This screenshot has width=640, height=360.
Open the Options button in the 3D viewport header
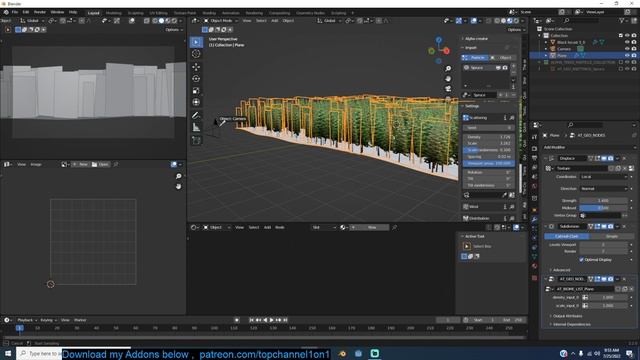tap(516, 29)
